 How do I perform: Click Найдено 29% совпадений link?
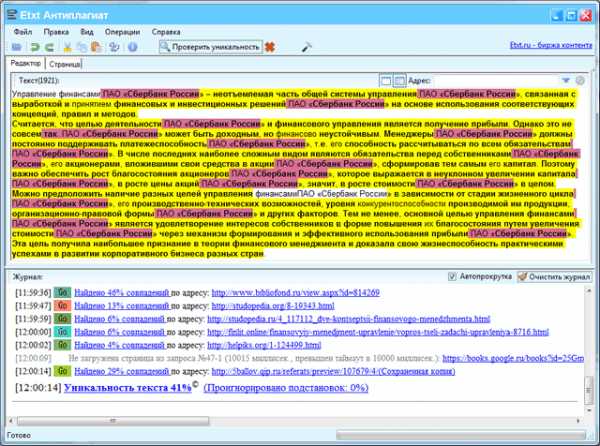pos(121,371)
